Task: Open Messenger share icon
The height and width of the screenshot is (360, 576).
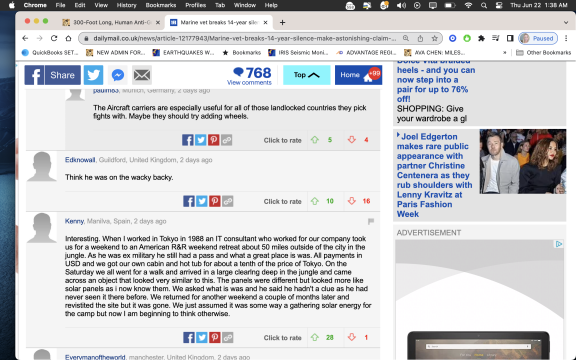Action: tap(118, 75)
